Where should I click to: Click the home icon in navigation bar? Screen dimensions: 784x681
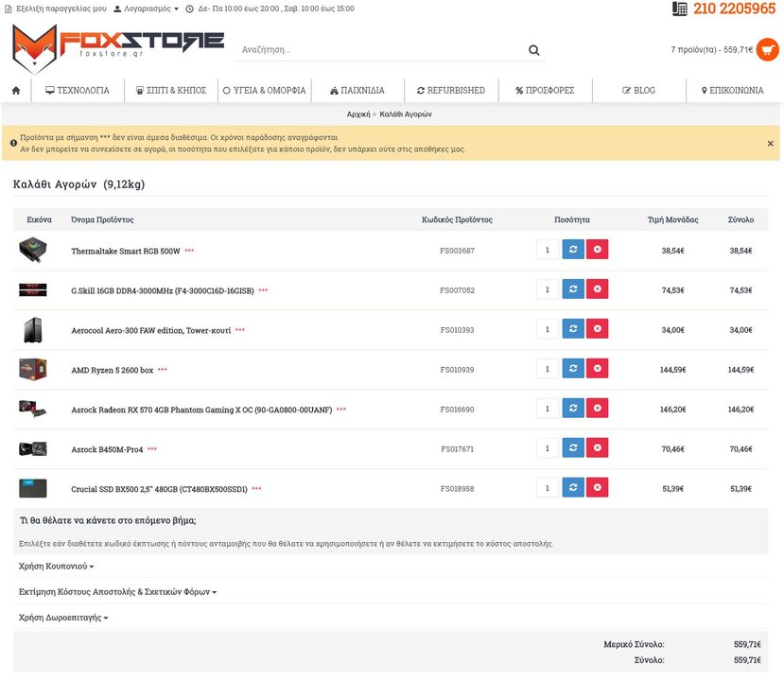[x=16, y=91]
